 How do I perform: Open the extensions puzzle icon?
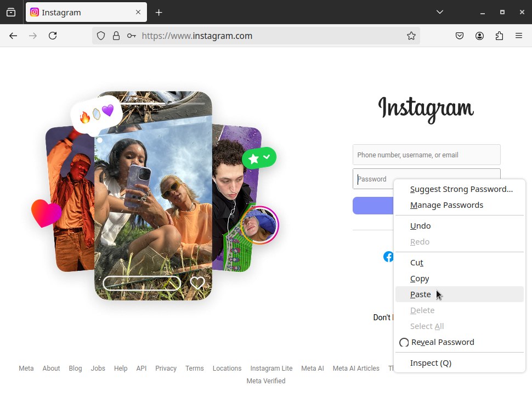click(x=499, y=36)
